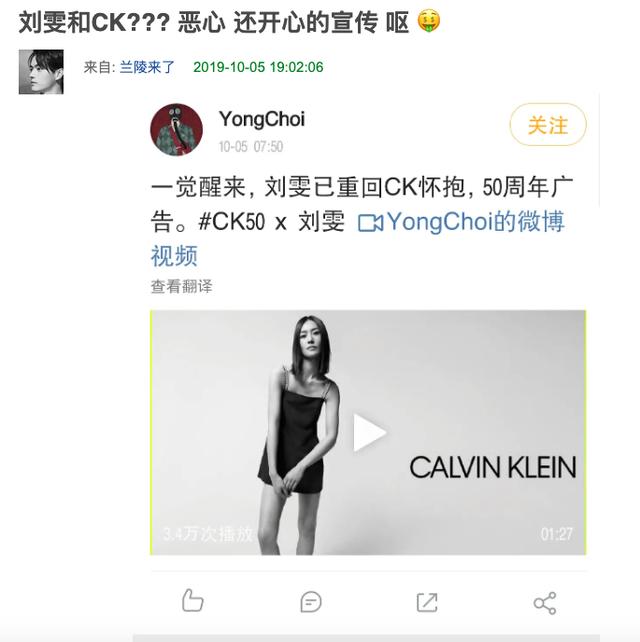Click the video camera icon before YongChoi link
The image size is (640, 642).
[371, 223]
